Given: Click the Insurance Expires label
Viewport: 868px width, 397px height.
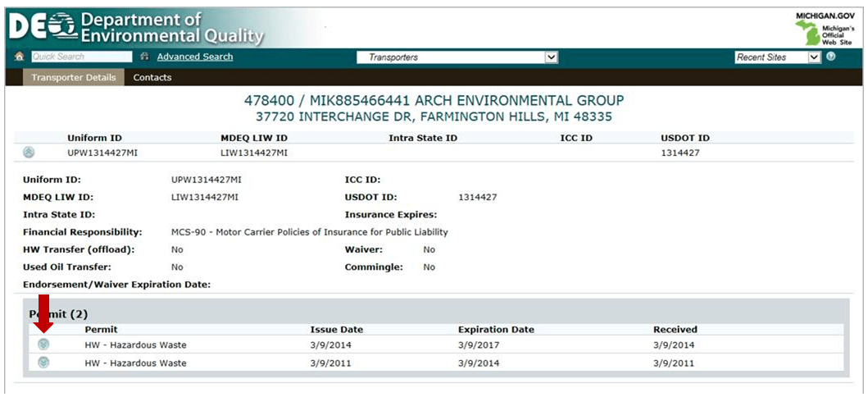Looking at the screenshot, I should 391,214.
